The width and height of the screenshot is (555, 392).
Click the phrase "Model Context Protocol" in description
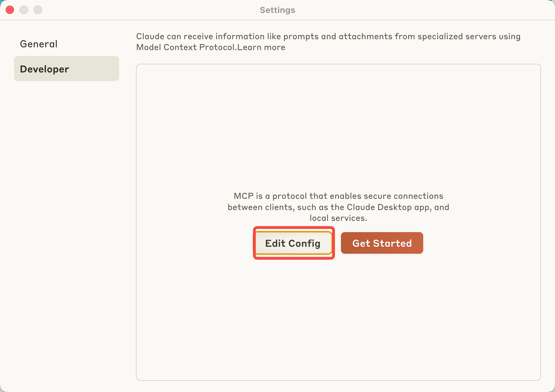click(x=186, y=47)
